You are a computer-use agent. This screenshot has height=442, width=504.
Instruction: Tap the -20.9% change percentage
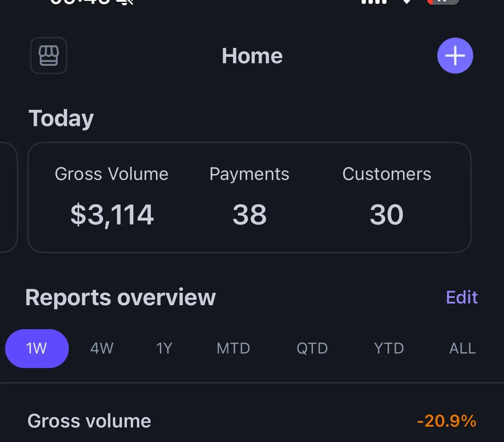point(446,421)
